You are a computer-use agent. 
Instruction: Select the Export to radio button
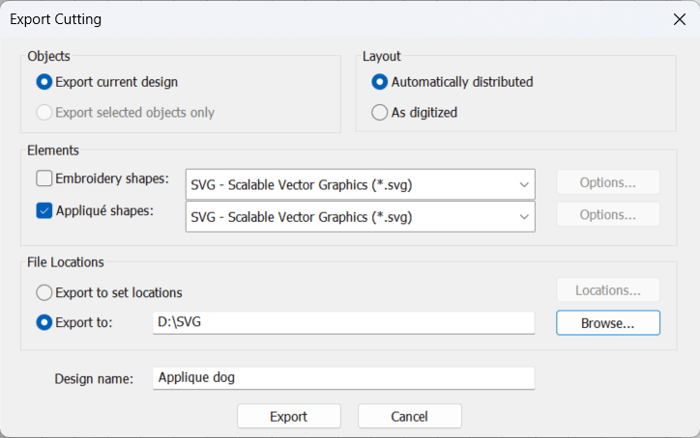pos(44,322)
